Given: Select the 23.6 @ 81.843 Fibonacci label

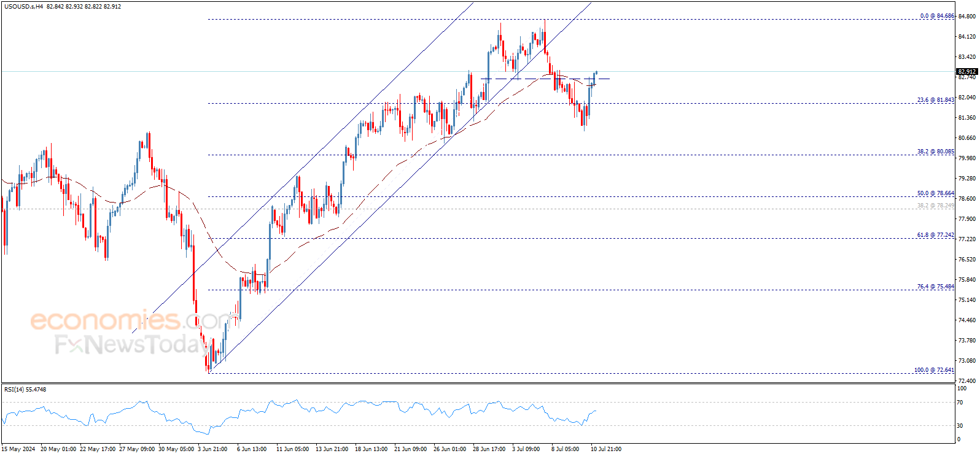Looking at the screenshot, I should [x=936, y=99].
